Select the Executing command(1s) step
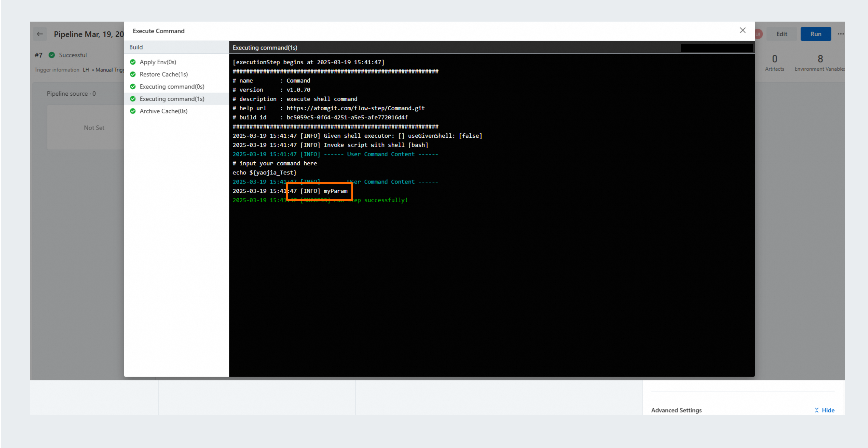 pyautogui.click(x=172, y=99)
